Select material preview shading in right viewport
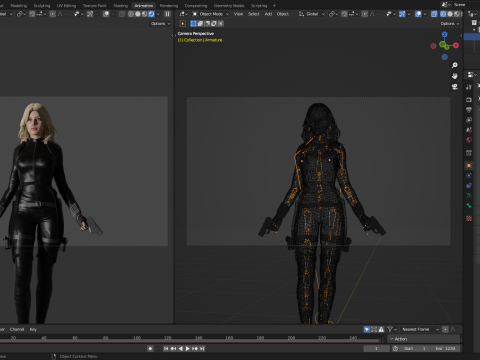480x360 pixels. (456, 14)
